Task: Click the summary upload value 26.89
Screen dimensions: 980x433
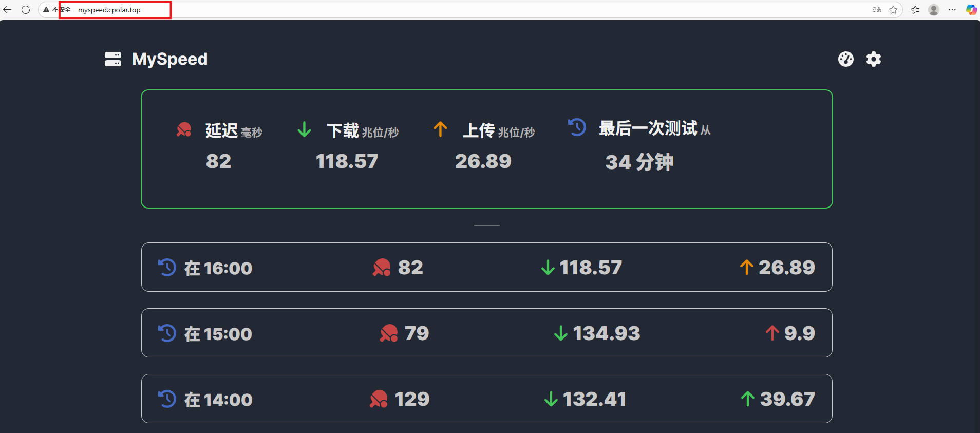Action: pyautogui.click(x=483, y=161)
